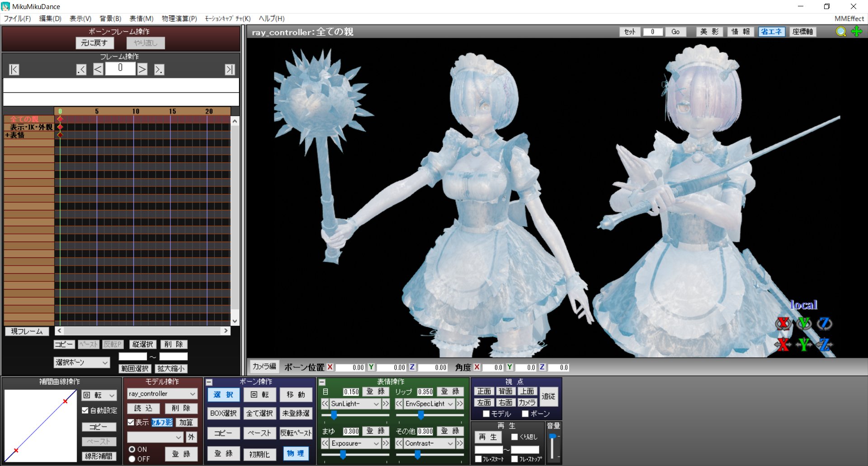This screenshot has width=868, height=466.
Task: Previous other morph arrow before Contrast-
Action: click(x=399, y=443)
